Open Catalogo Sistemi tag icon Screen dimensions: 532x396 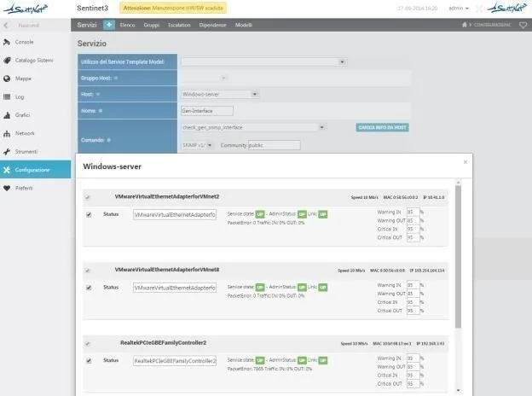pos(7,61)
